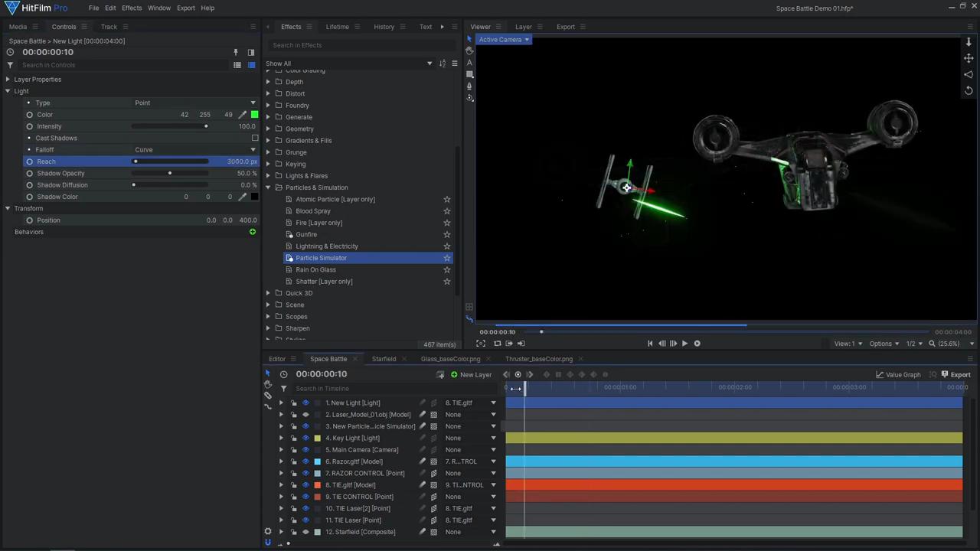Click the make composite shot icon beside New Layer
The width and height of the screenshot is (980, 551).
click(440, 375)
